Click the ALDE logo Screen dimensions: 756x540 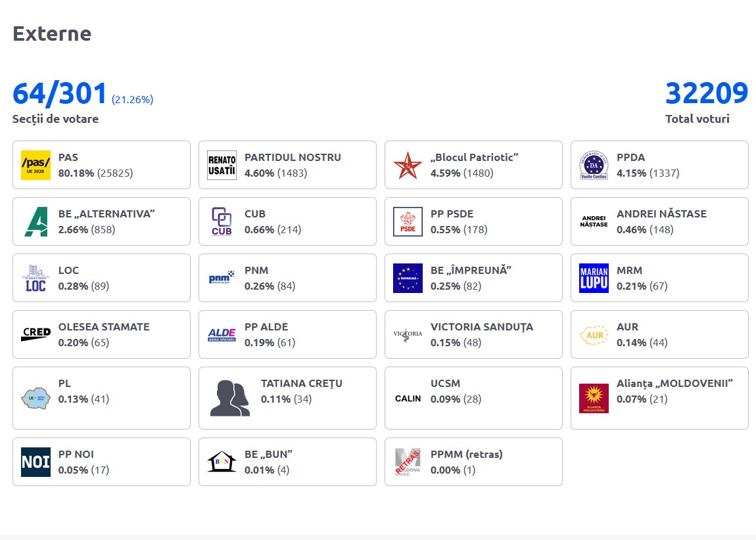(x=222, y=334)
